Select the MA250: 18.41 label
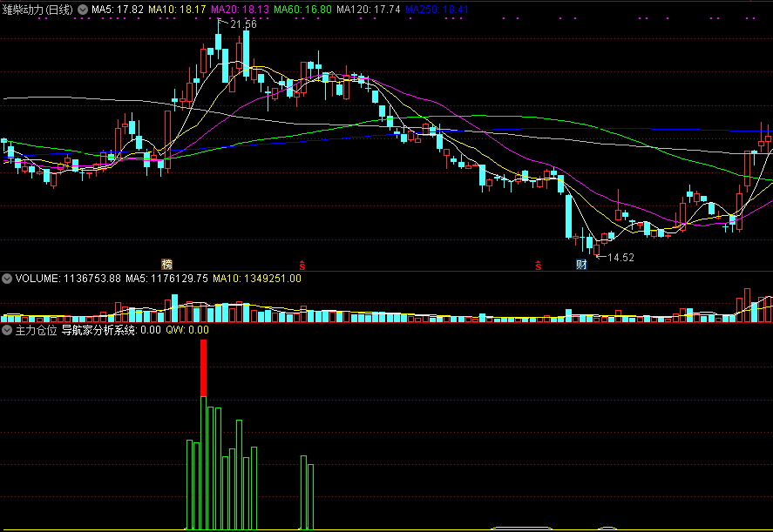This screenshot has height=532, width=773. pos(437,10)
